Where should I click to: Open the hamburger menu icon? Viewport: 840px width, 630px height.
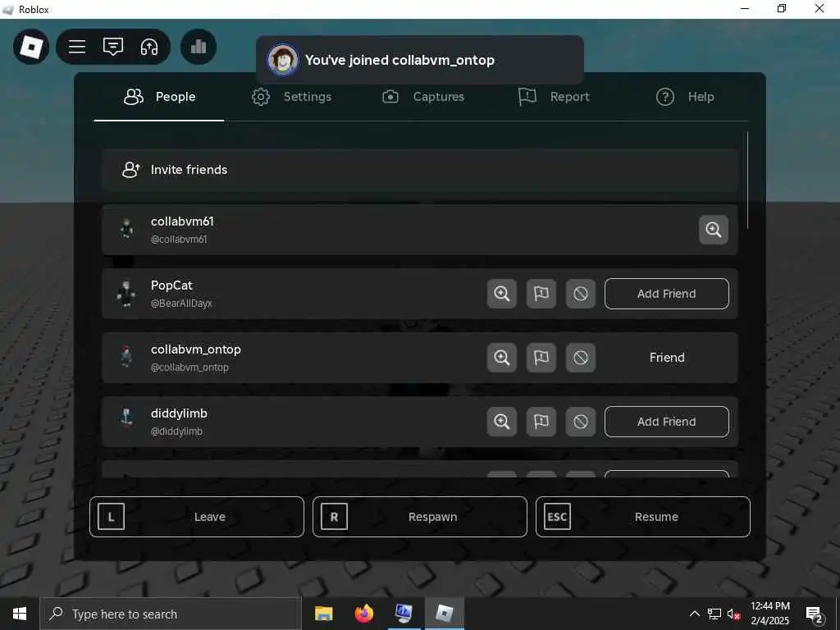coord(77,47)
